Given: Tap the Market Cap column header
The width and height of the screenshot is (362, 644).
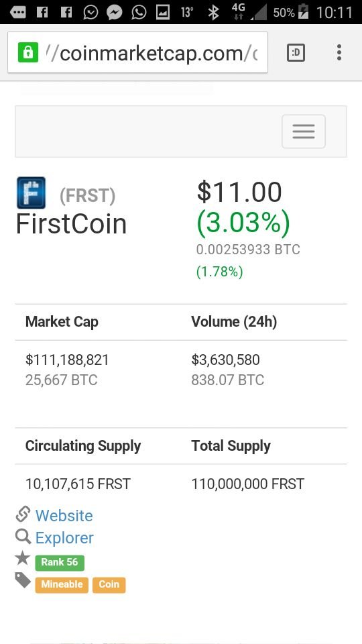Looking at the screenshot, I should (62, 322).
